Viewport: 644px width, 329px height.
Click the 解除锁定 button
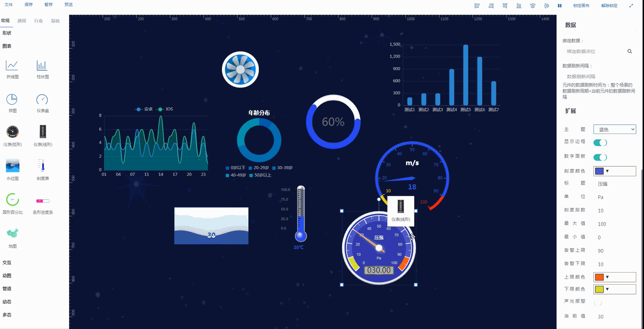609,6
